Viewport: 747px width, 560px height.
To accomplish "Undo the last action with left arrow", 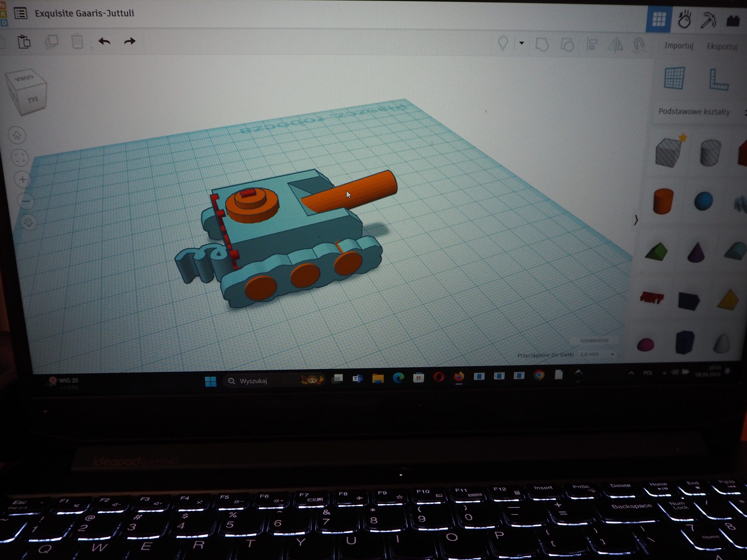I will [x=104, y=41].
